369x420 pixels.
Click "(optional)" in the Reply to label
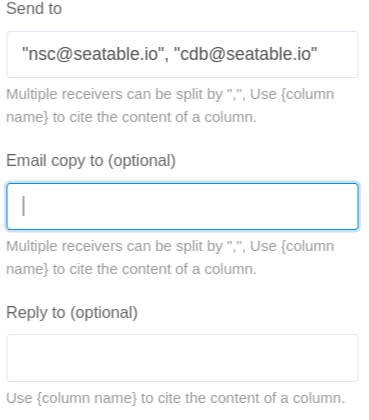click(x=104, y=313)
